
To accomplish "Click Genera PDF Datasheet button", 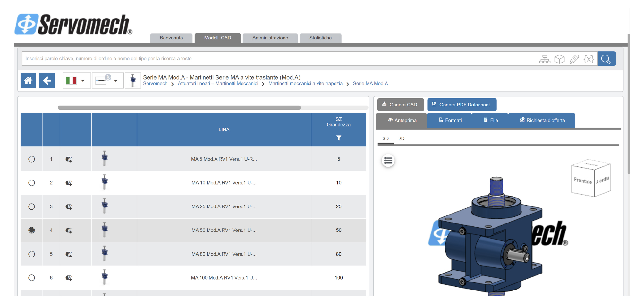I will pos(462,105).
